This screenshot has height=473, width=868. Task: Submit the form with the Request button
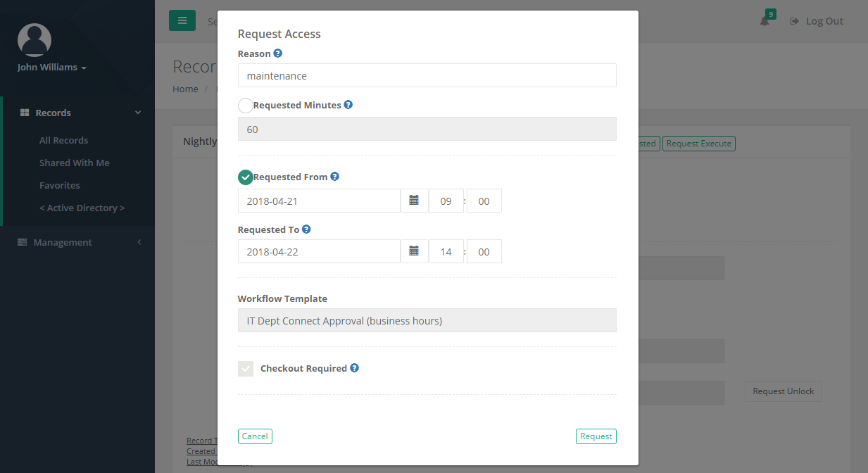[596, 436]
